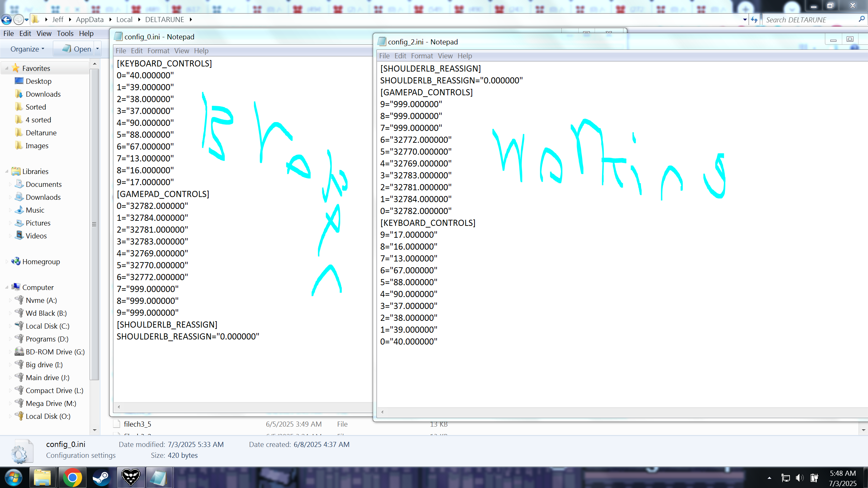Open Steam from the taskbar
This screenshot has width=868, height=488.
[101, 477]
